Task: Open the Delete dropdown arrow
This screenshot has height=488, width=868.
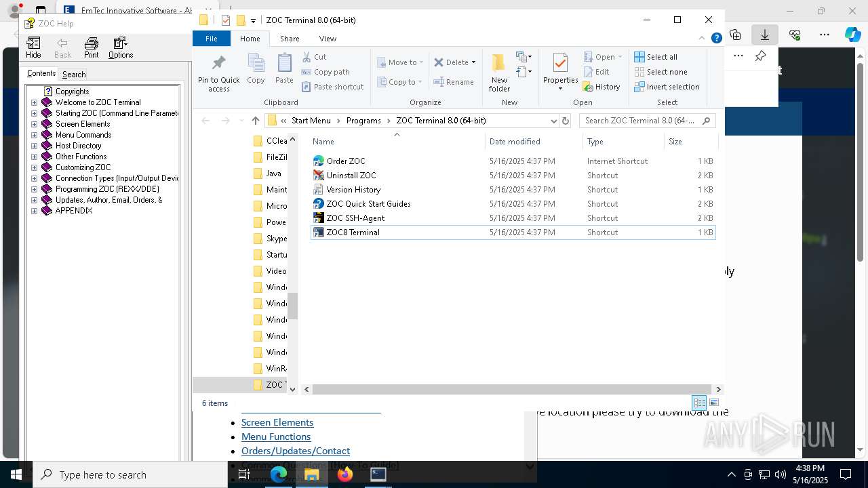Action: (x=473, y=62)
